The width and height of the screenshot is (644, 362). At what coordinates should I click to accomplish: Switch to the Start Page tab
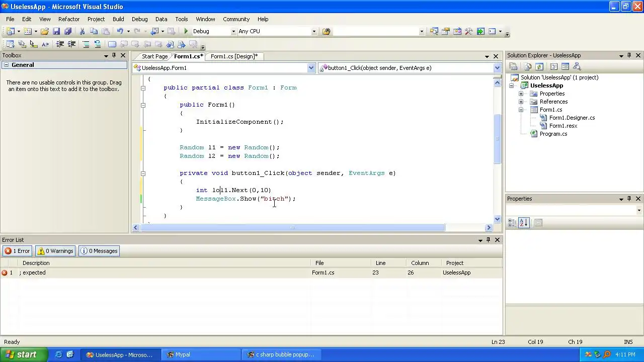point(154,56)
